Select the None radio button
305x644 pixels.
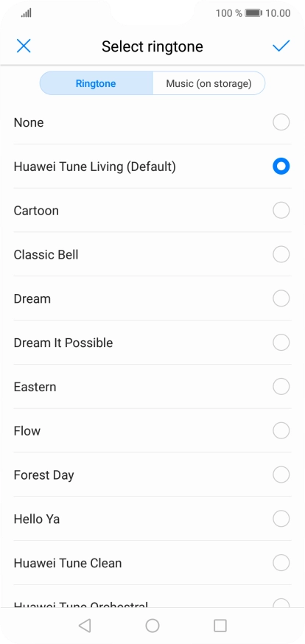click(281, 122)
